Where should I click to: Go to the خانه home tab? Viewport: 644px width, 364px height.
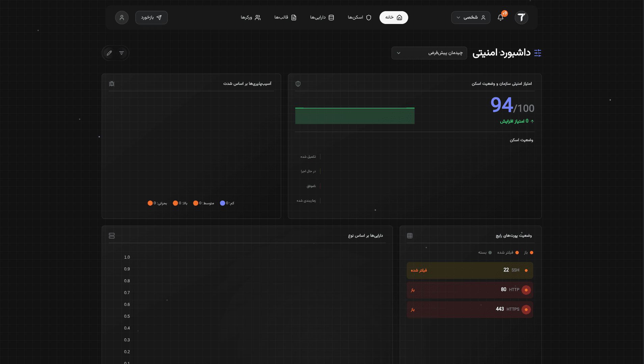click(x=394, y=18)
